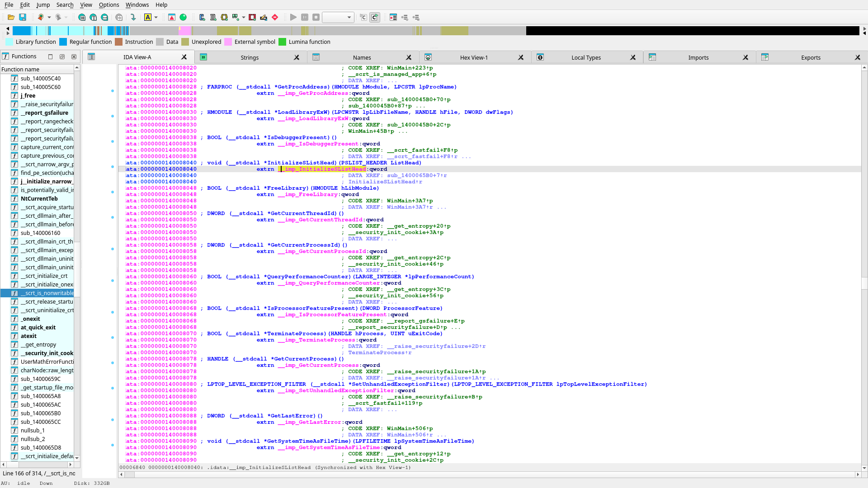
Task: Expand the dropdown arrow next to letter A icon
Action: click(156, 17)
